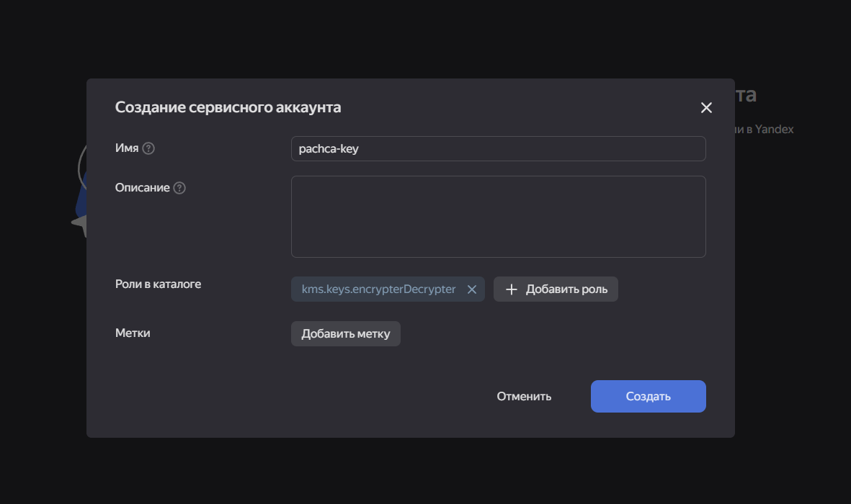Click the Метки label

tap(133, 333)
